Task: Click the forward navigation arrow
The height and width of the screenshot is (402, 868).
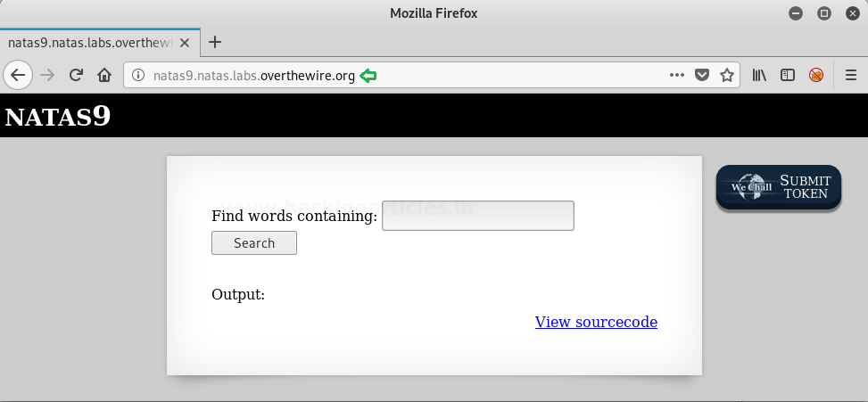Action: click(47, 75)
